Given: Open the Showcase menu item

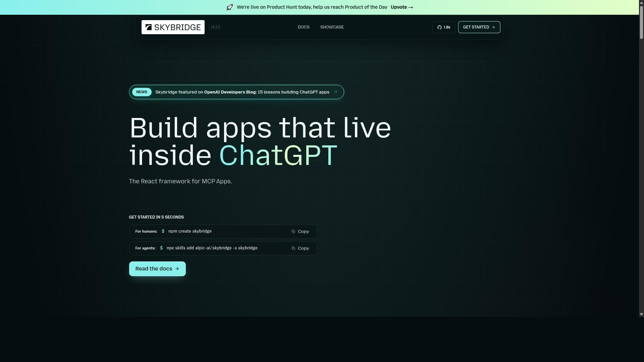Looking at the screenshot, I should click(x=332, y=27).
